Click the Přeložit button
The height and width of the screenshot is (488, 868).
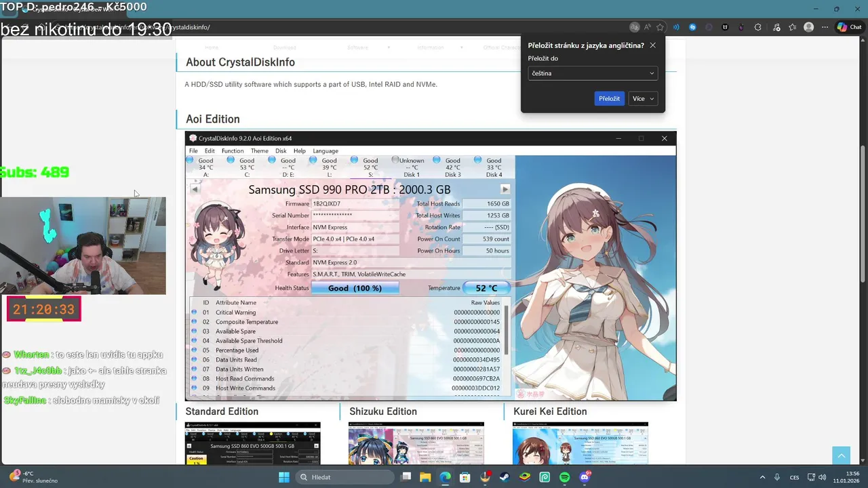pos(609,98)
